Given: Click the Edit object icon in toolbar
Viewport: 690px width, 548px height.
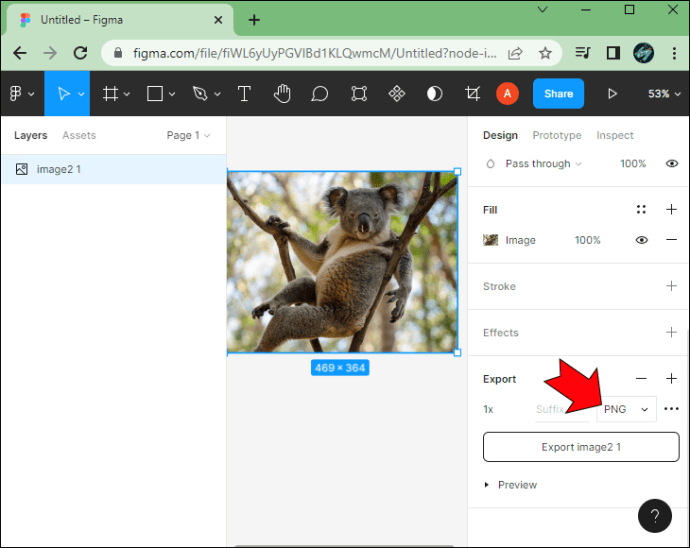Looking at the screenshot, I should (x=359, y=94).
